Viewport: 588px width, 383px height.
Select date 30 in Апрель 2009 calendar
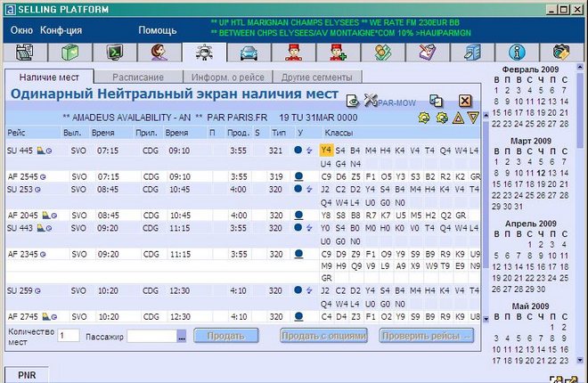tap(541, 289)
